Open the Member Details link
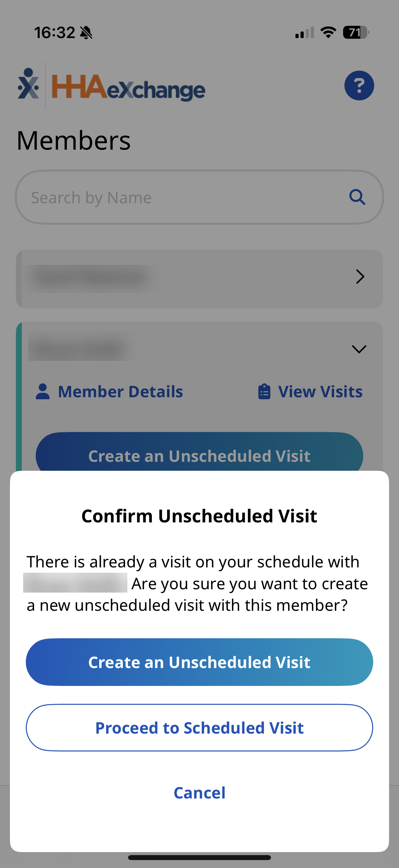The height and width of the screenshot is (868, 399). pos(120,392)
